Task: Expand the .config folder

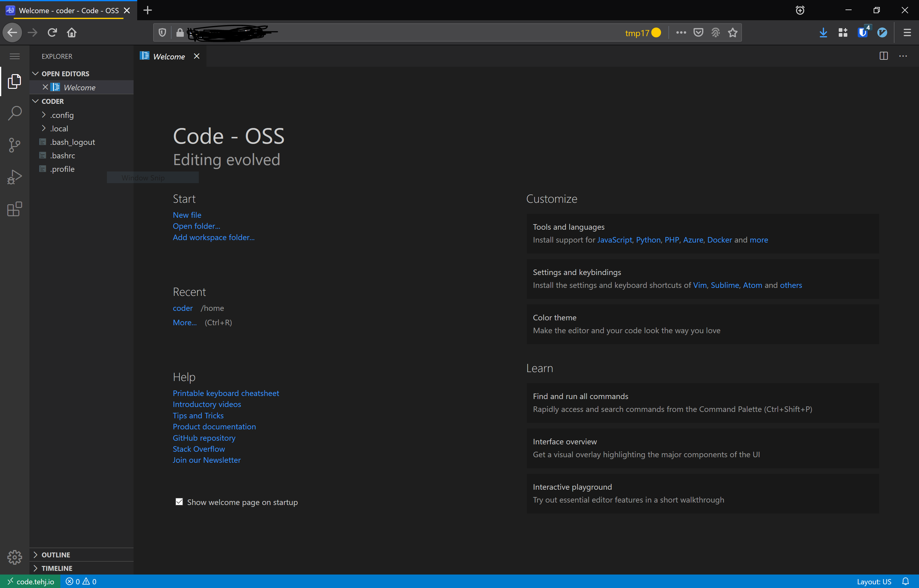Action: pos(62,115)
